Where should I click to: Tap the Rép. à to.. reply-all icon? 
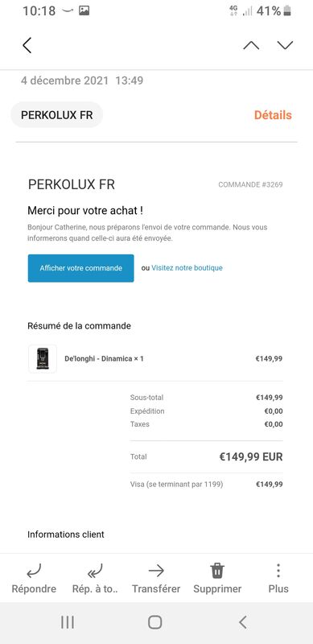[x=95, y=571]
